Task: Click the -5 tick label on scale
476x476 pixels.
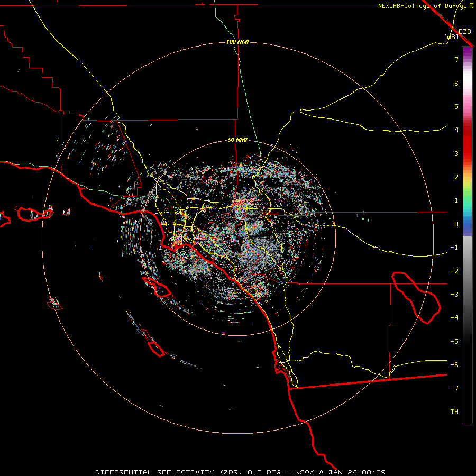Action: pyautogui.click(x=454, y=342)
